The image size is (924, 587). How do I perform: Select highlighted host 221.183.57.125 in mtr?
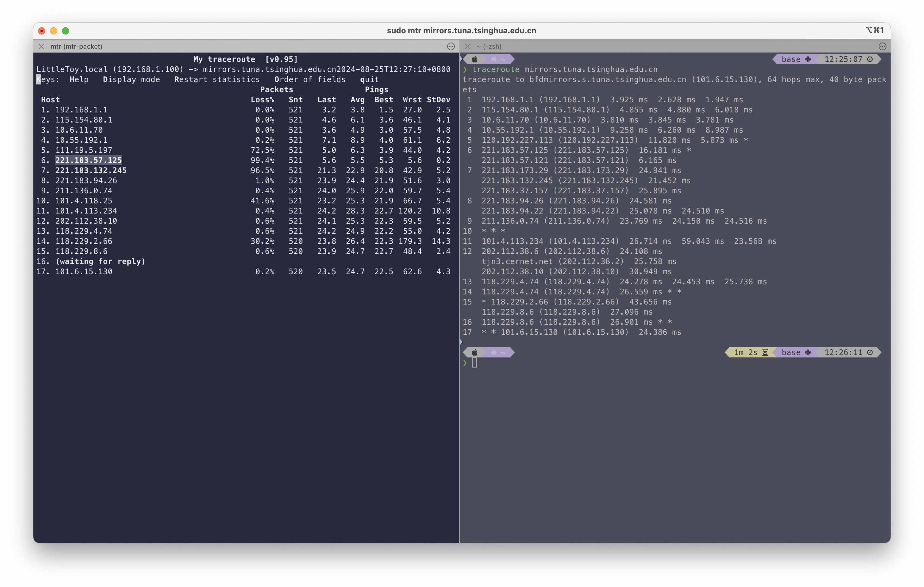tap(89, 160)
